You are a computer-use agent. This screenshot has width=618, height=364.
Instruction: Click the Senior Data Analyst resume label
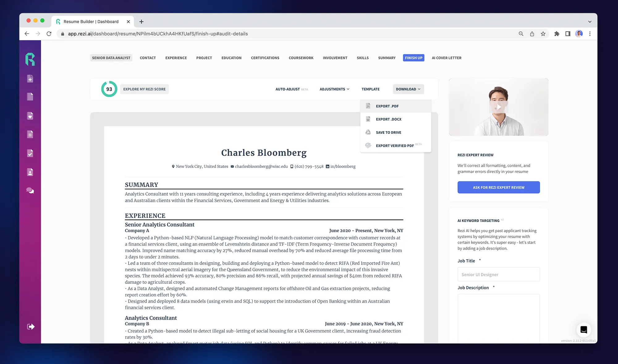point(111,58)
